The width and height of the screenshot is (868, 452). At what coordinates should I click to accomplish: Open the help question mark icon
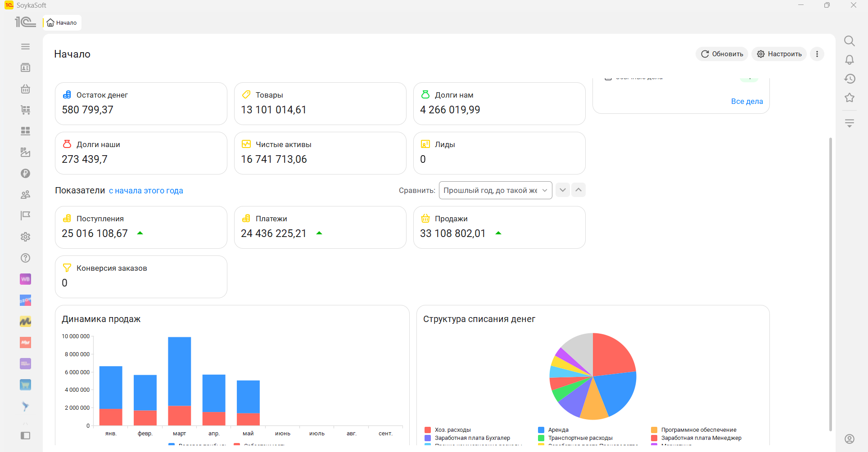point(26,258)
